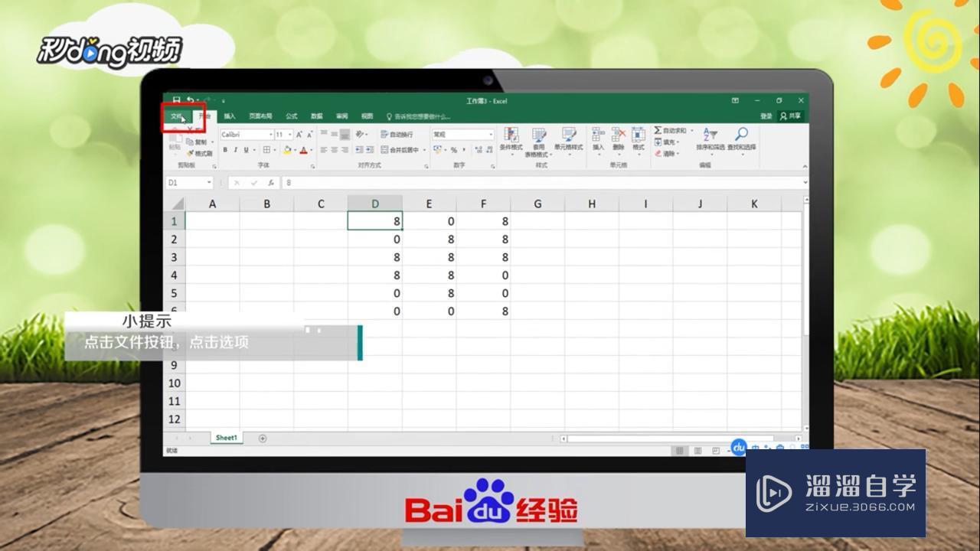Viewport: 980px width, 551px height.
Task: Switch to the 公式 (Formulas) tab
Action: (x=292, y=116)
